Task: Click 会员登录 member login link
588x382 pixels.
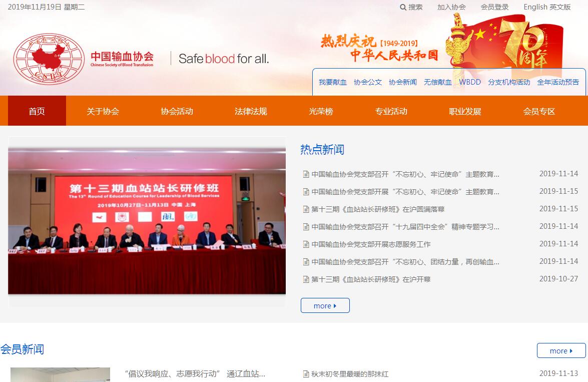Action: click(494, 7)
